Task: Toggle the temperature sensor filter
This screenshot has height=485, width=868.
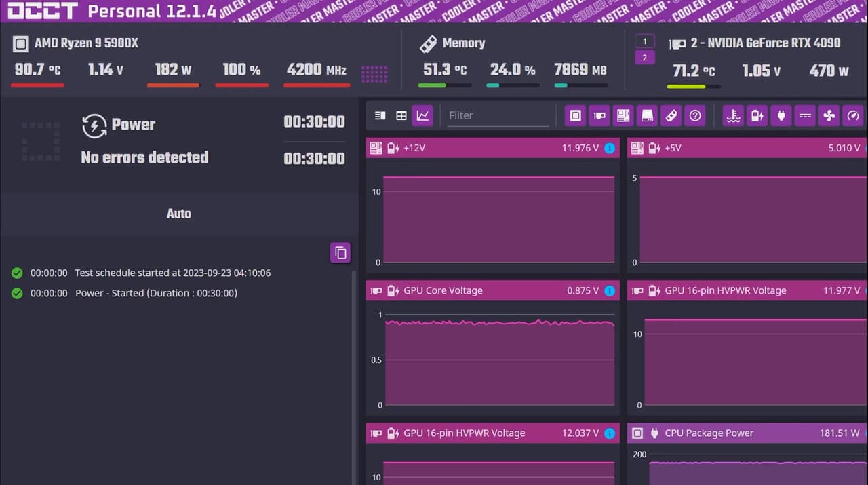Action: pos(733,115)
